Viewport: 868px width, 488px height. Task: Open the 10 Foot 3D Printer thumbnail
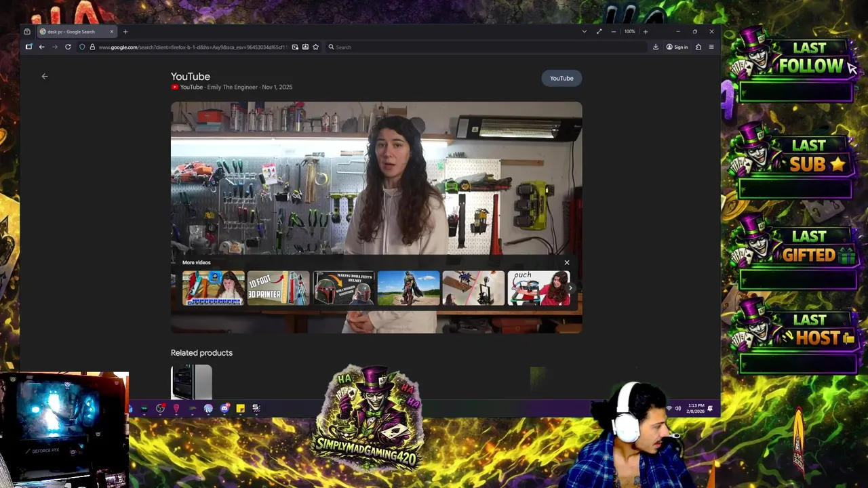(x=278, y=288)
